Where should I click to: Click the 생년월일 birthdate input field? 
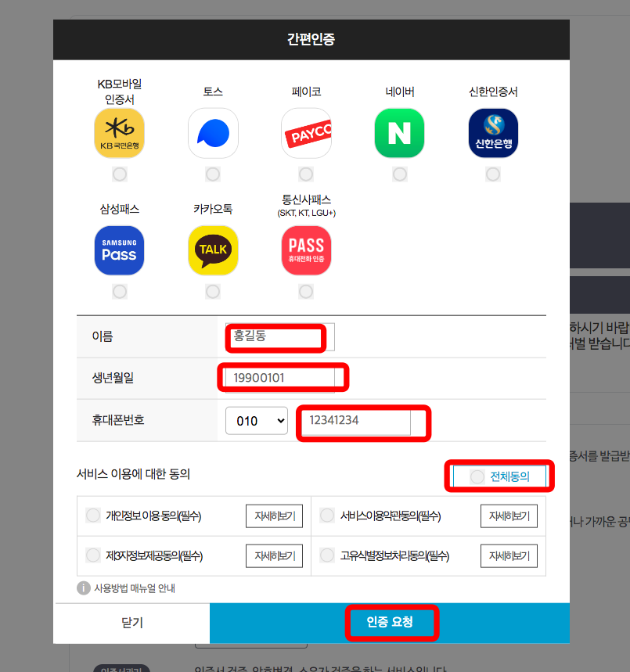pyautogui.click(x=280, y=378)
